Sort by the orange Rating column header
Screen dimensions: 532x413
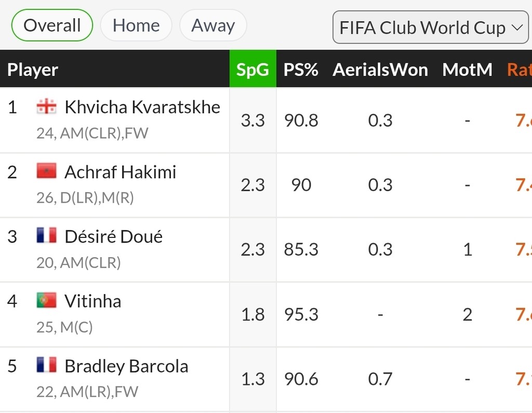520,70
